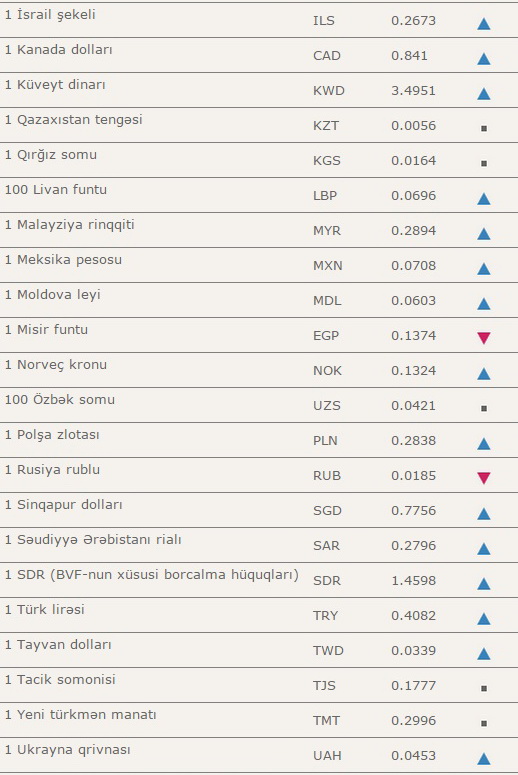
Task: Click the red down arrow for RUB
Action: 483,478
